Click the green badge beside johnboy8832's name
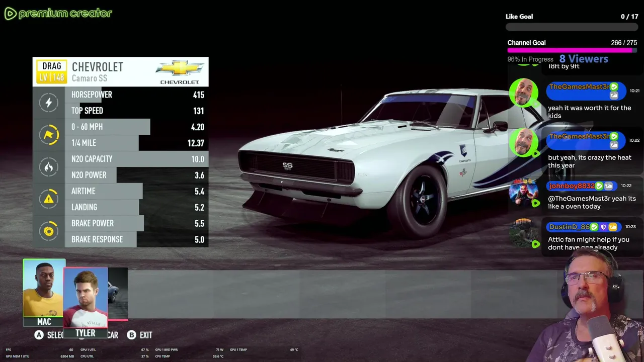This screenshot has height=362, width=644. coord(599,186)
